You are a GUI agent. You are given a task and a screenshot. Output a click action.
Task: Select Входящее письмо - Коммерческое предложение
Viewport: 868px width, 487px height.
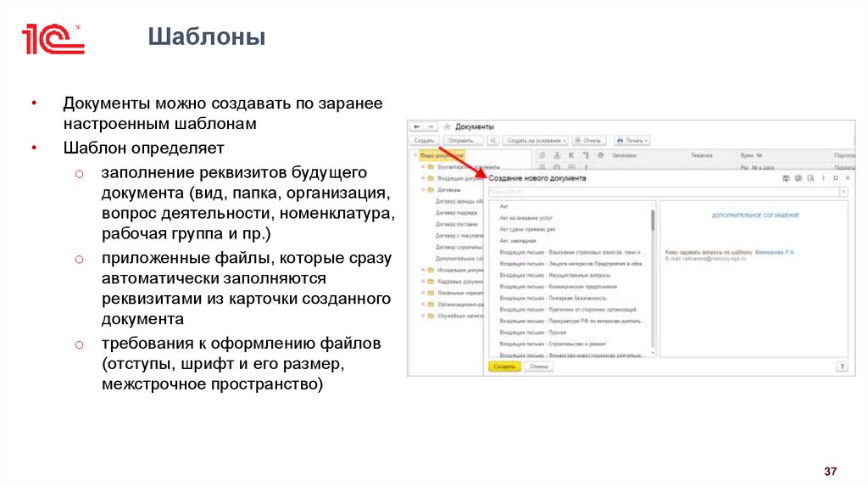pyautogui.click(x=558, y=287)
